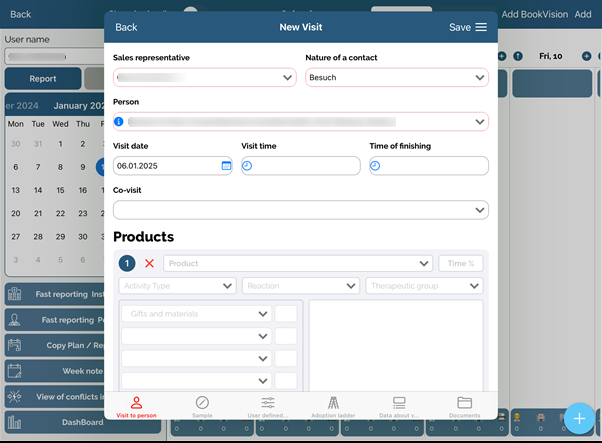Viewport: 602px width, 443px height.
Task: Click the Time % input field
Action: click(x=461, y=264)
